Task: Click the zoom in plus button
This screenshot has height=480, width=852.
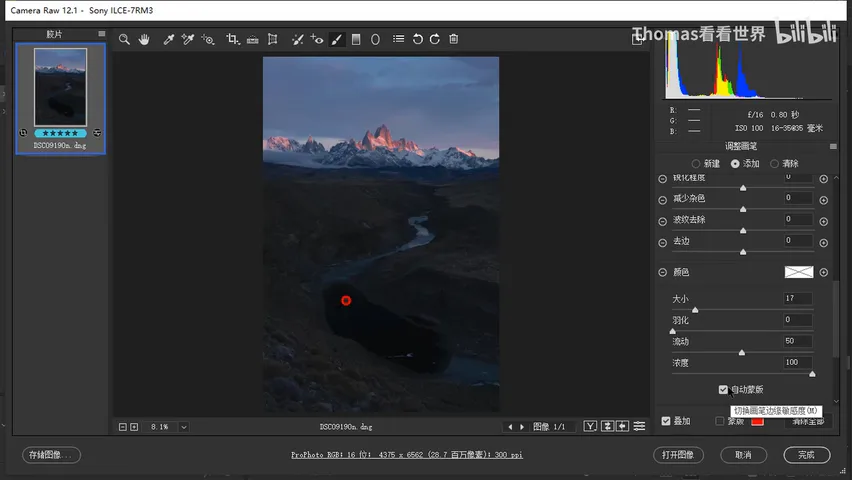Action: (134, 427)
